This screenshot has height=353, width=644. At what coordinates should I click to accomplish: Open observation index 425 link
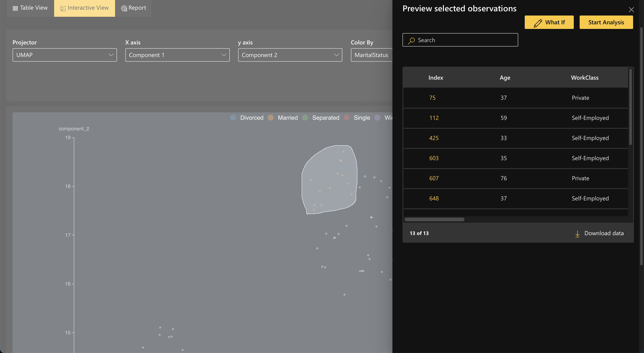(434, 138)
